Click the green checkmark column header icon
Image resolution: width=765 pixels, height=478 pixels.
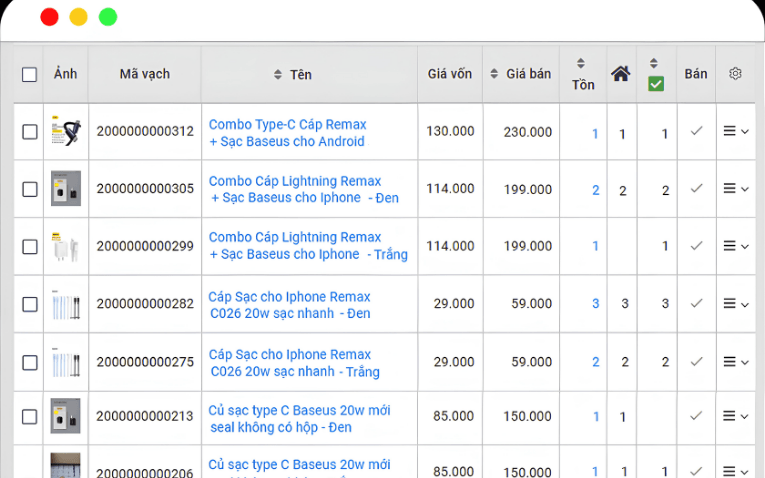[656, 84]
